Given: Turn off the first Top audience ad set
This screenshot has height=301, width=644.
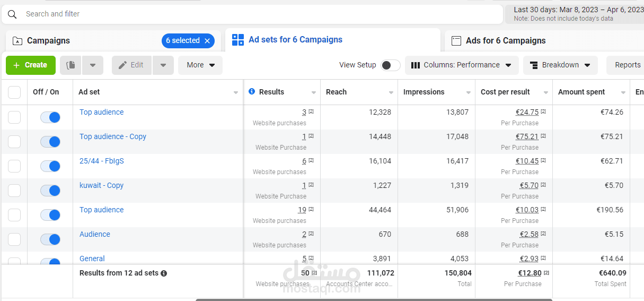Looking at the screenshot, I should (x=50, y=117).
